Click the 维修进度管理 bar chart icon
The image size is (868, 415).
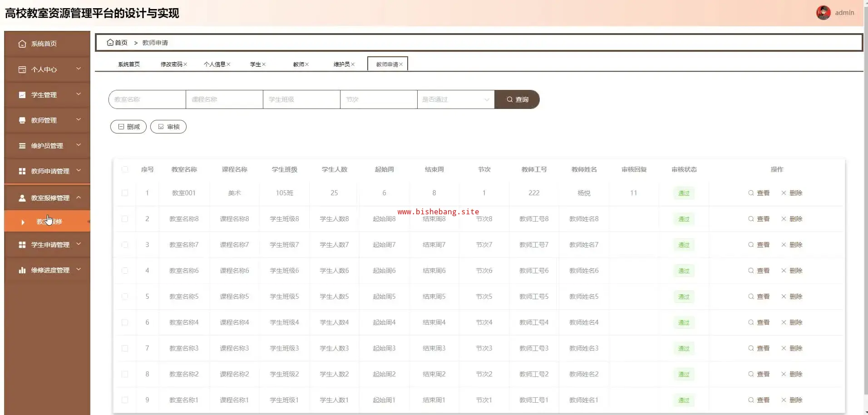click(22, 270)
